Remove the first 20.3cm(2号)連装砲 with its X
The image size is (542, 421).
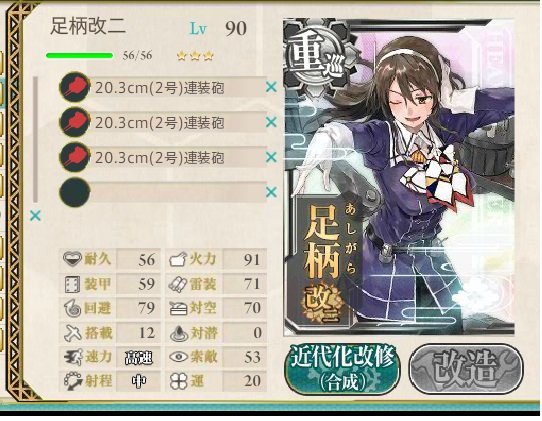pos(271,87)
